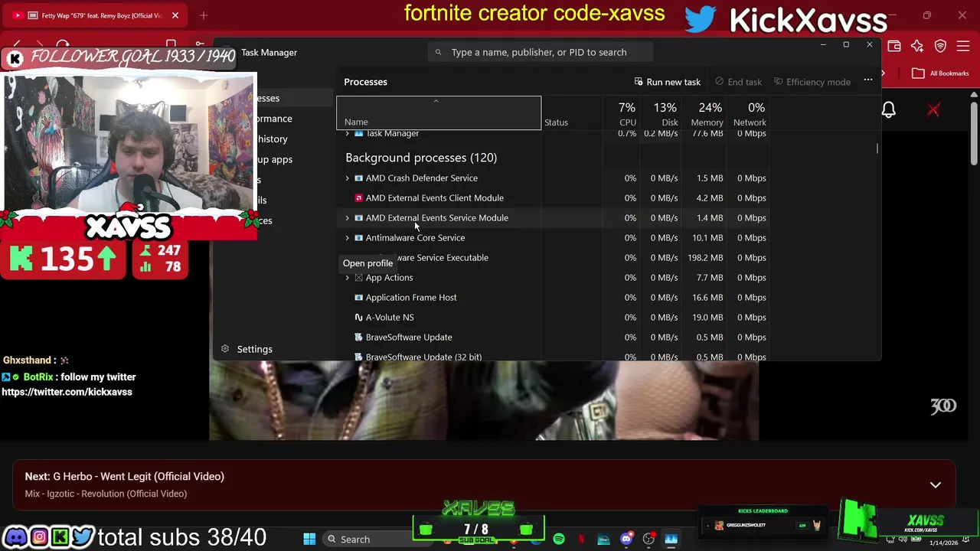The width and height of the screenshot is (980, 551).
Task: Select AMD External Events Client Module row
Action: pyautogui.click(x=553, y=198)
